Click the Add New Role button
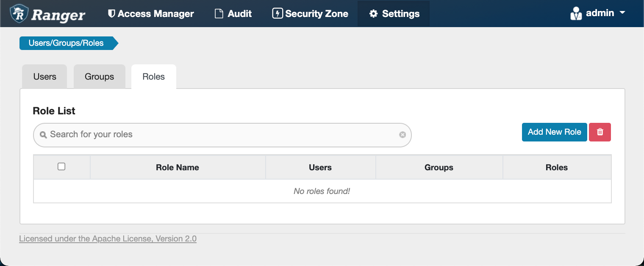The width and height of the screenshot is (644, 266). [554, 132]
